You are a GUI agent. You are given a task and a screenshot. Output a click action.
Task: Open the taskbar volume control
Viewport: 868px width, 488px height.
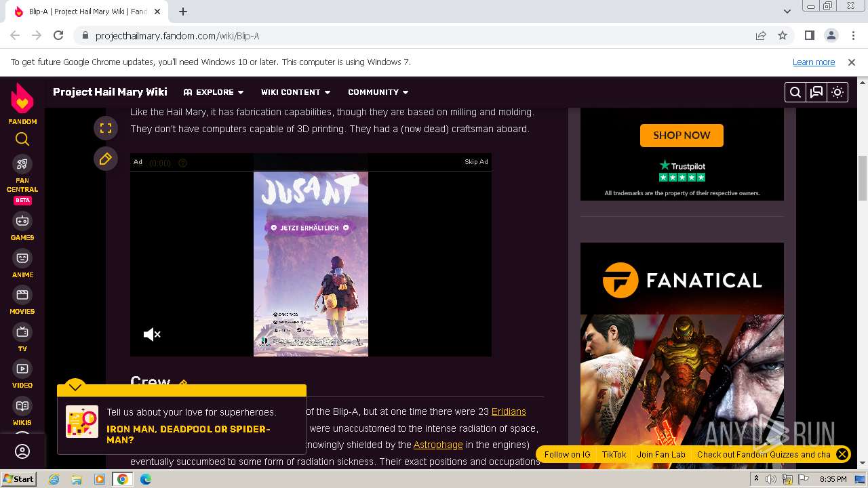click(771, 479)
